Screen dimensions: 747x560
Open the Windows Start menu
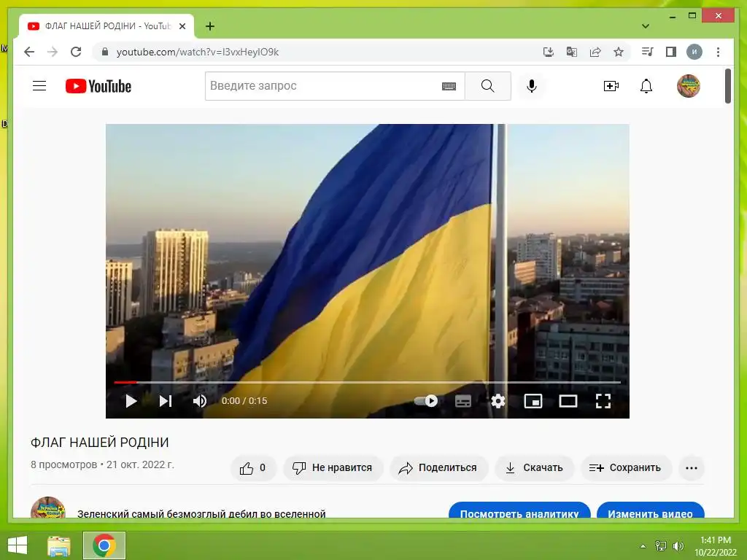click(18, 545)
